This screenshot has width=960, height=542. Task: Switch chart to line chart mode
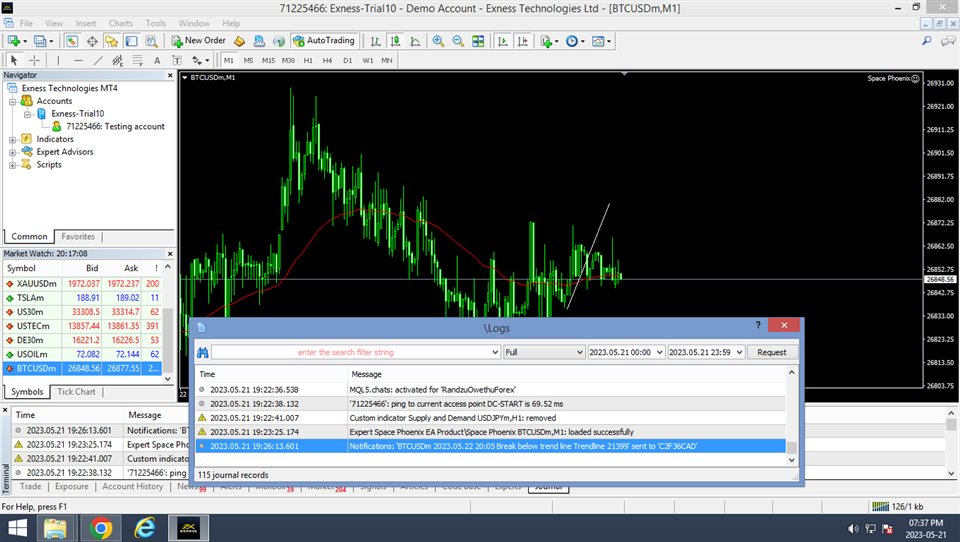415,41
